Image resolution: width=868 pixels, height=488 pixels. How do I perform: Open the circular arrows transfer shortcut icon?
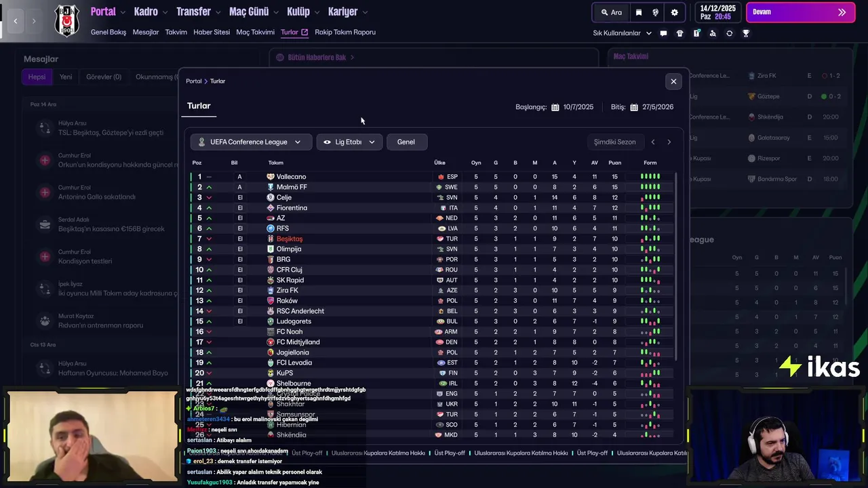[730, 33]
